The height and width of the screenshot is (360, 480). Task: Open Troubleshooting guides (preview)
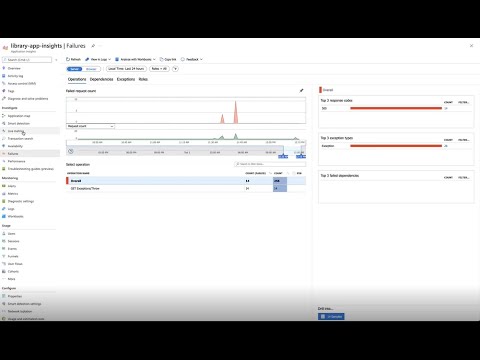(x=30, y=169)
